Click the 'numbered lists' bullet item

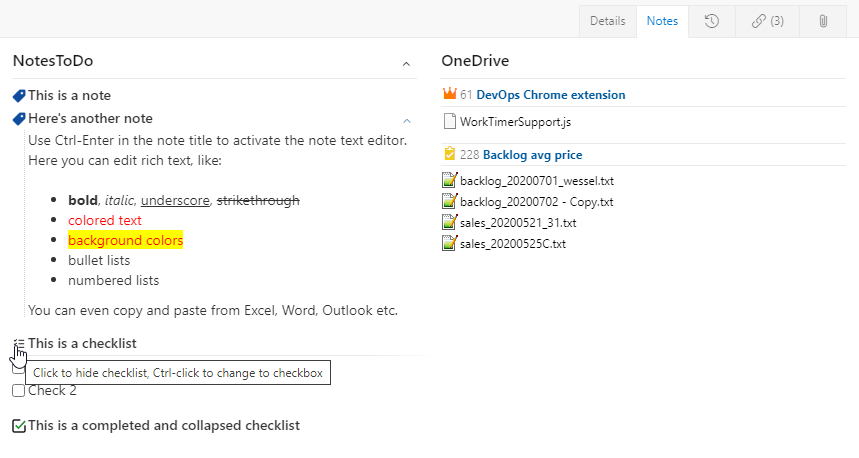tap(113, 280)
